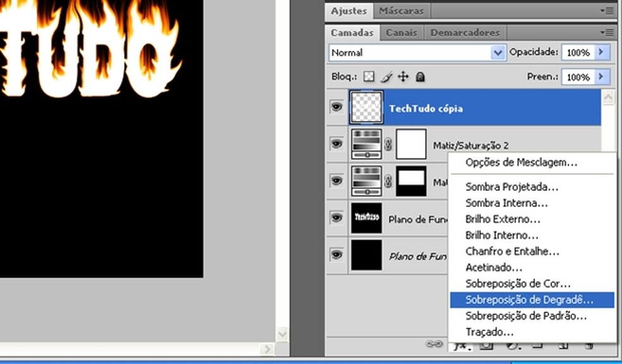Screen dimensions: 622x364
Task: Choose Opções de Mesclagem from the menu
Action: tap(532, 162)
